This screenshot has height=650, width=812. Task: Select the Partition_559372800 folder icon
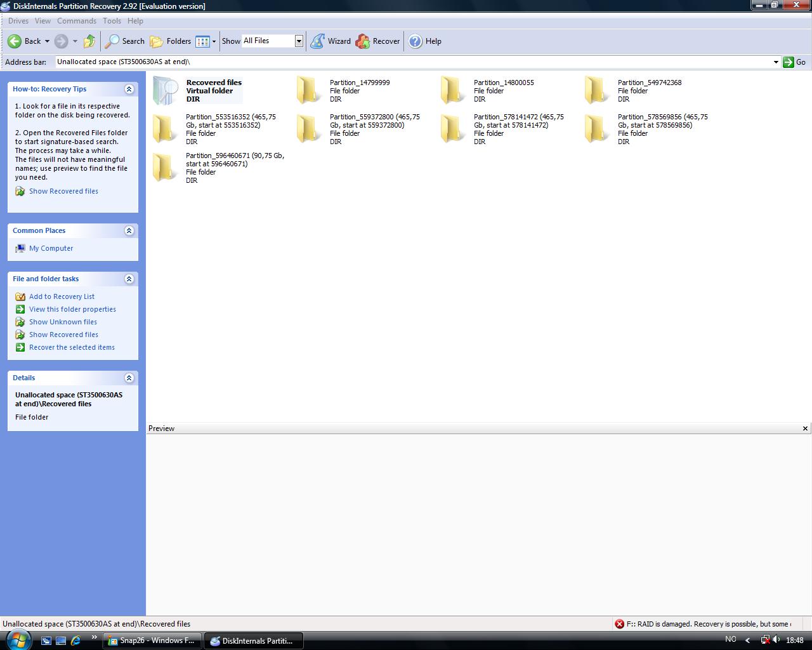tap(309, 129)
